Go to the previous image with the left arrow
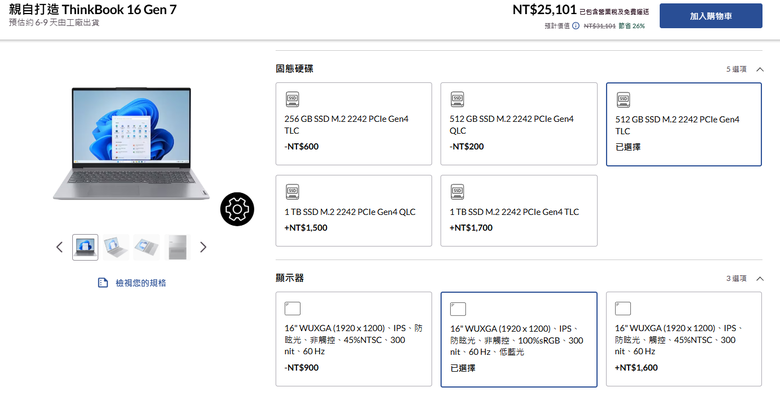The height and width of the screenshot is (396, 780). pos(60,247)
